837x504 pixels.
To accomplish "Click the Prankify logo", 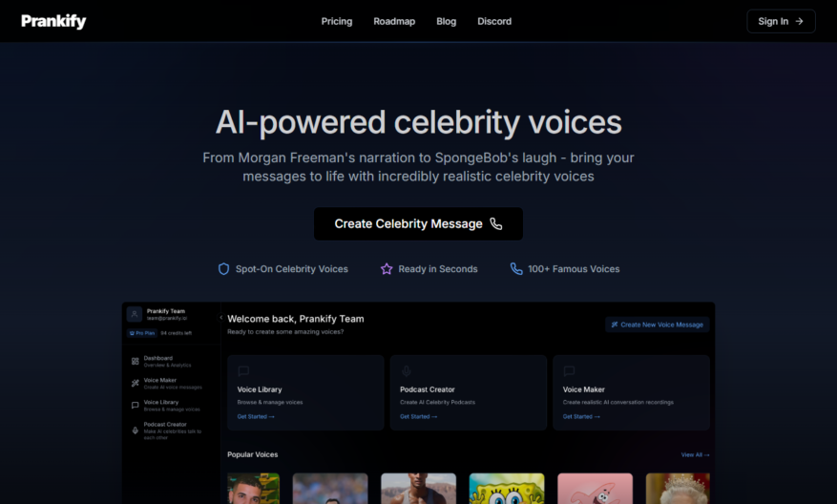I will (x=53, y=21).
